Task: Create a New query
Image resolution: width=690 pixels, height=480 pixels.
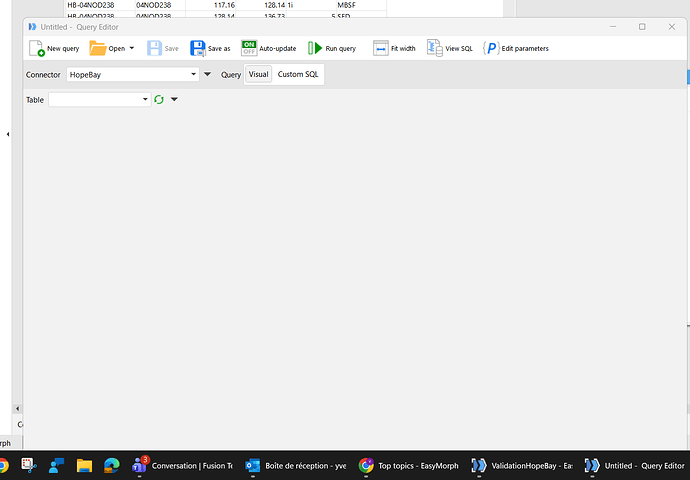Action: pyautogui.click(x=54, y=48)
